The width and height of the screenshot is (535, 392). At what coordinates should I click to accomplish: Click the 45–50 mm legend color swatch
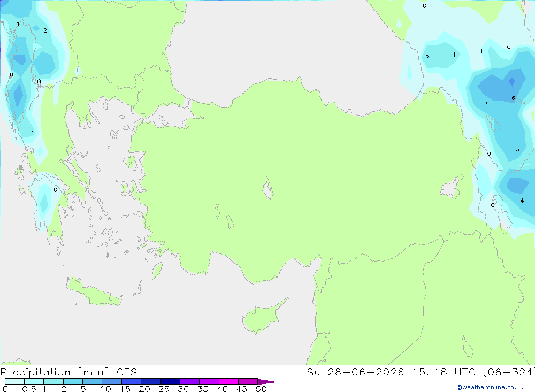tap(248, 381)
